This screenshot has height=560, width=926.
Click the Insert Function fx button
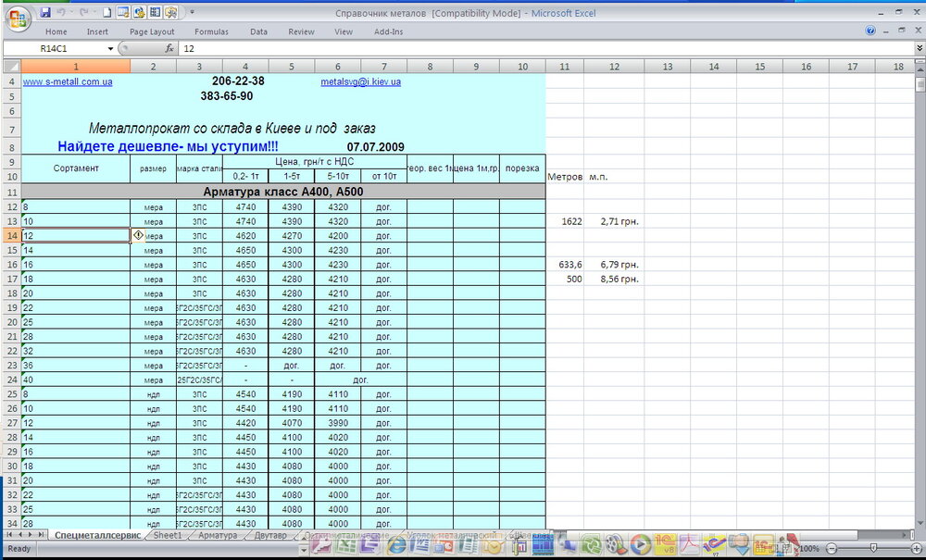pyautogui.click(x=169, y=48)
